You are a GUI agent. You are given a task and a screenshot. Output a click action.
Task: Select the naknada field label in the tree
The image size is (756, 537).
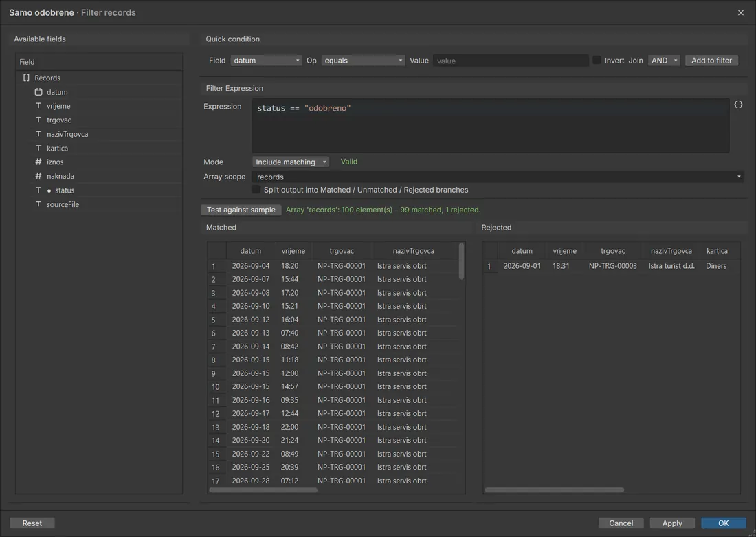[60, 176]
